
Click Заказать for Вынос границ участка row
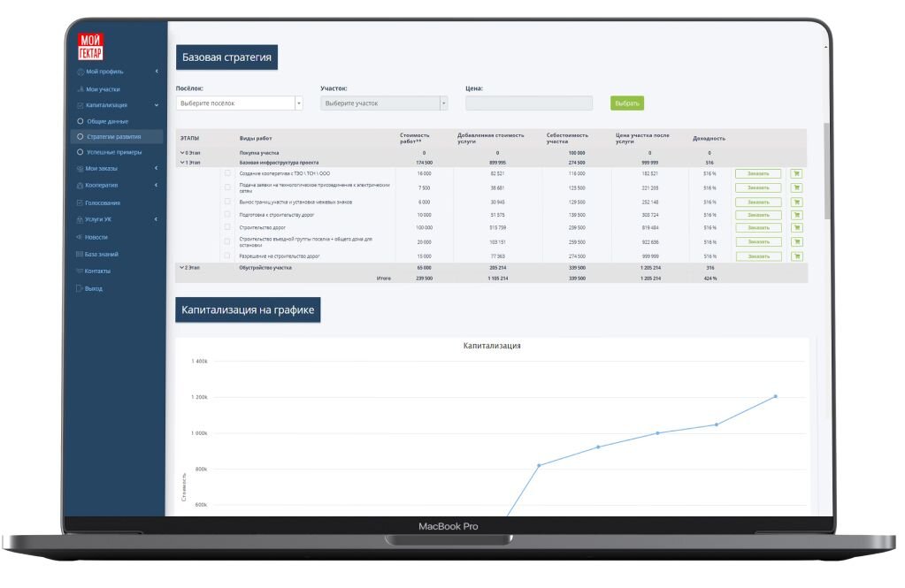pos(758,202)
